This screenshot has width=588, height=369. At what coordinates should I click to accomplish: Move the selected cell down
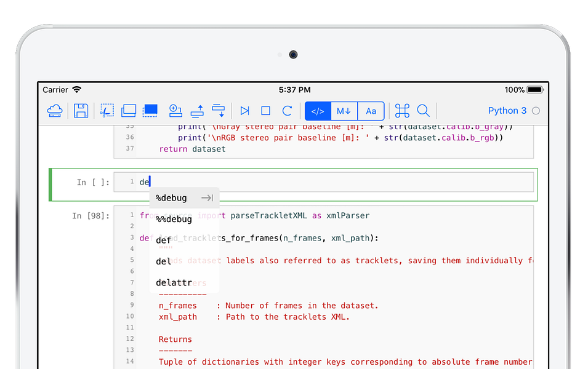[x=218, y=111]
